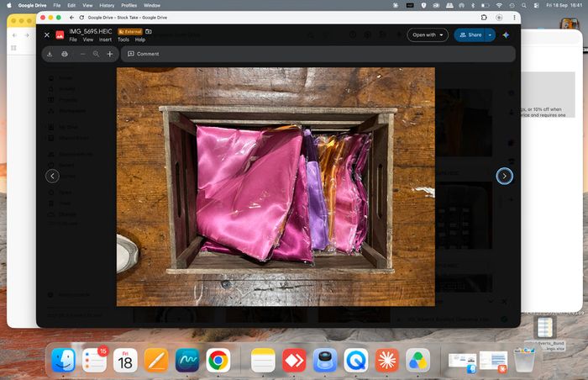Click the blue Share button
Image resolution: width=588 pixels, height=380 pixels.
point(470,35)
